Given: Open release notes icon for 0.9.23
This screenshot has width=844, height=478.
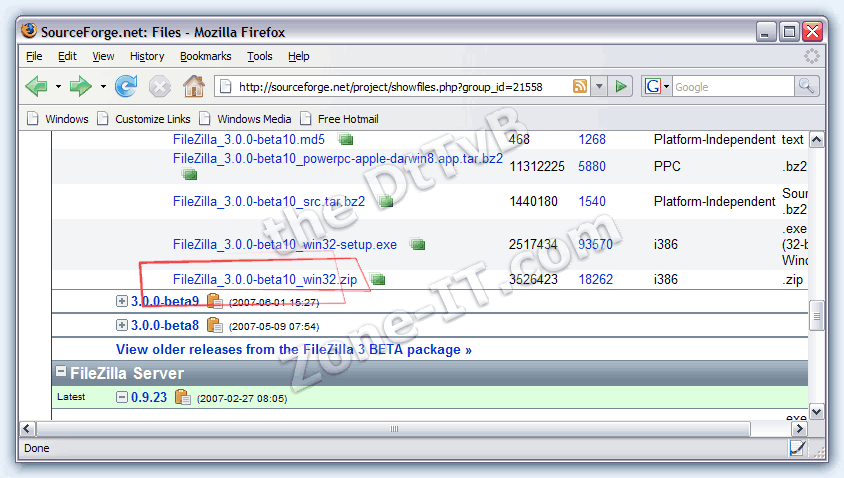Looking at the screenshot, I should click(x=183, y=397).
